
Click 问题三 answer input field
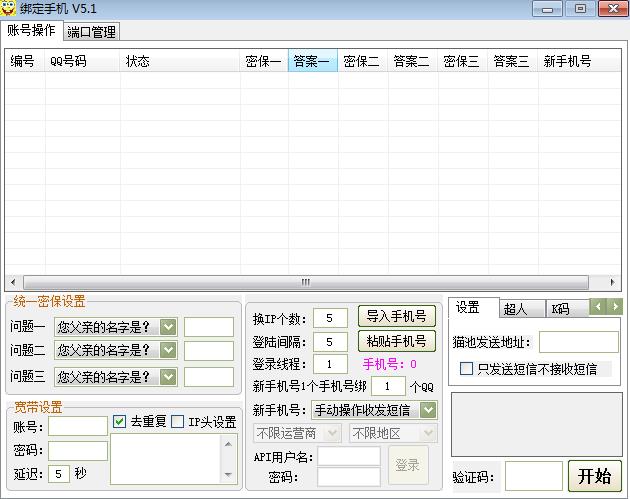(x=209, y=377)
